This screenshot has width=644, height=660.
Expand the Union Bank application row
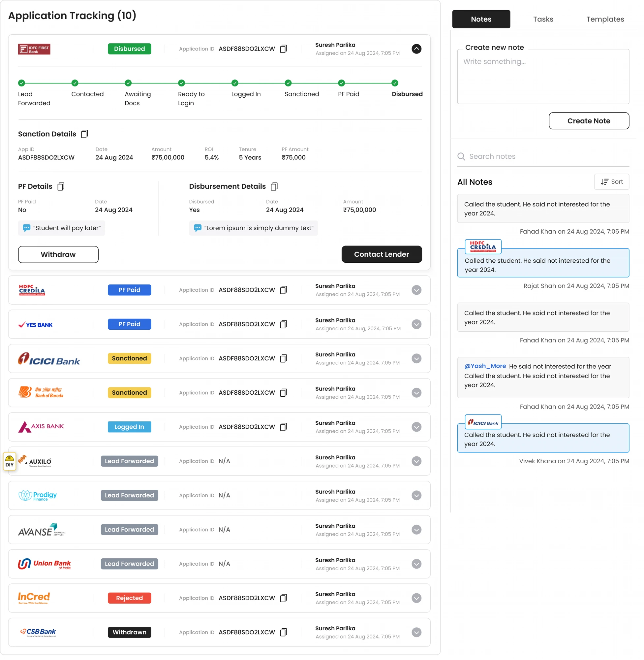416,564
